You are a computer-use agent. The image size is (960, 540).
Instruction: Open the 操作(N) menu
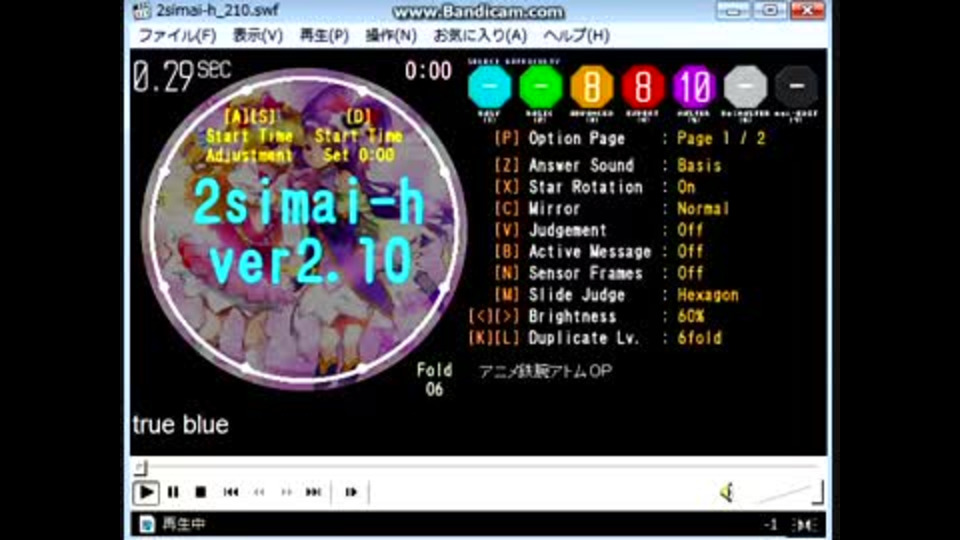(x=391, y=36)
